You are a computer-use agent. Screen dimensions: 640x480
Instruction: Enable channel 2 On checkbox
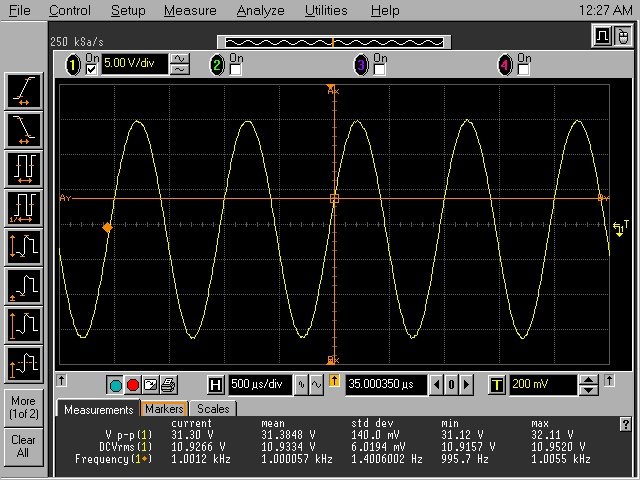(x=235, y=69)
